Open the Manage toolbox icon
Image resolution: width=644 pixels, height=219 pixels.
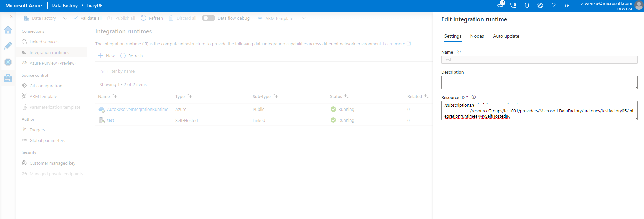point(8,78)
